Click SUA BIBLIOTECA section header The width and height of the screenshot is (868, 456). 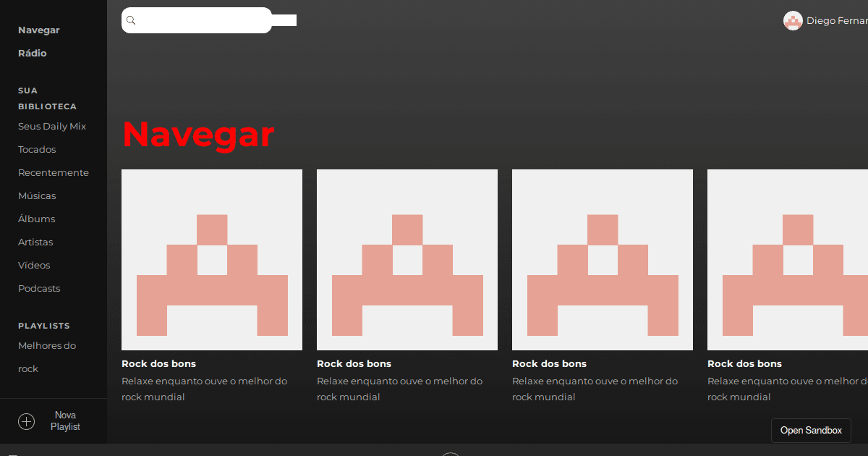[47, 98]
